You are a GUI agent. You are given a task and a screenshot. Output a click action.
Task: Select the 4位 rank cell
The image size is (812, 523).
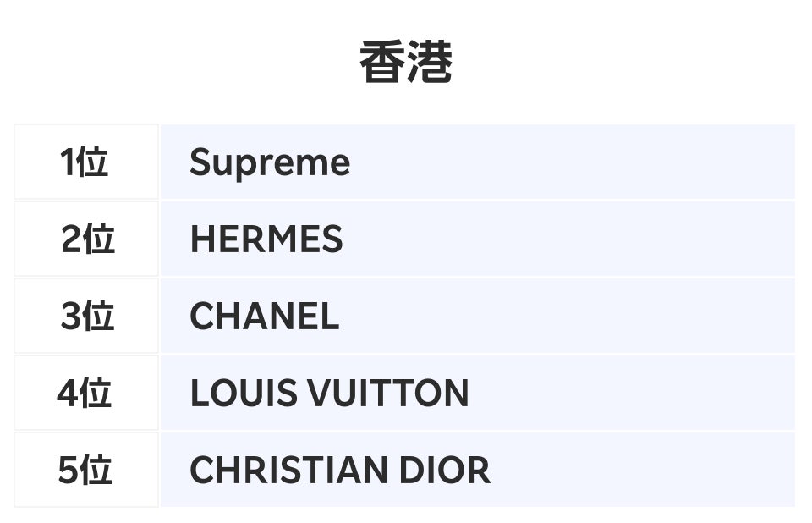pos(85,394)
